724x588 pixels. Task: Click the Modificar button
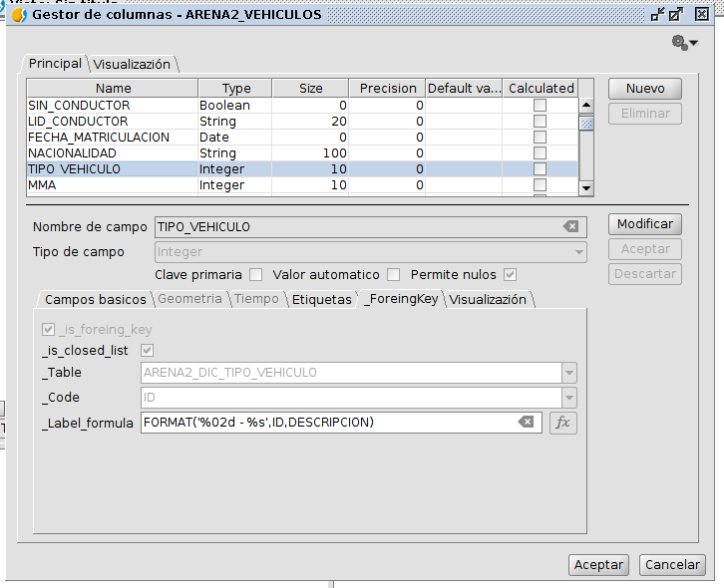point(644,224)
